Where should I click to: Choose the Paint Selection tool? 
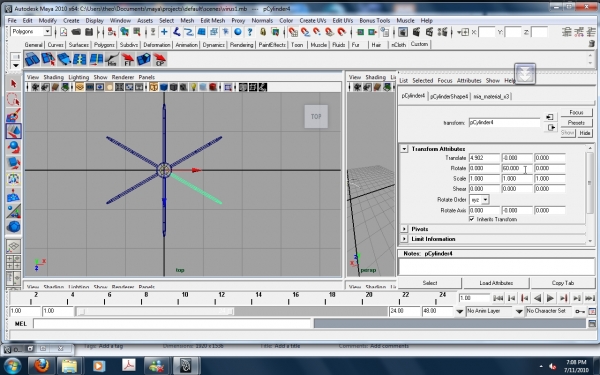pos(14,115)
